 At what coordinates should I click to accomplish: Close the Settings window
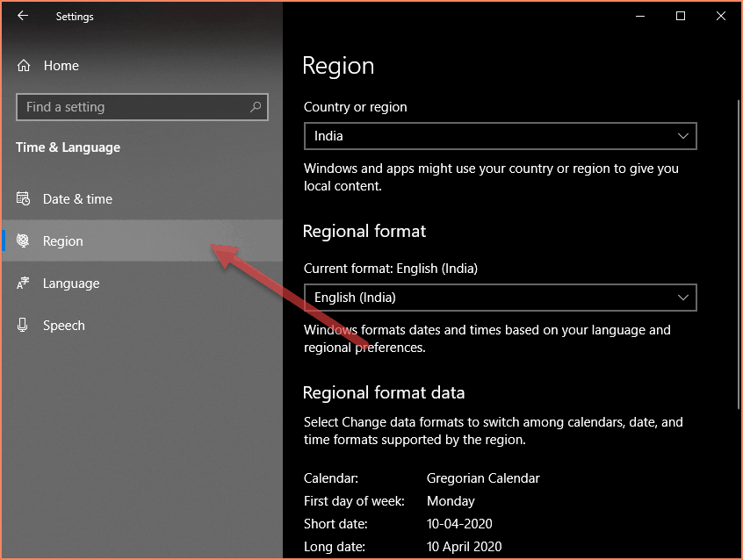point(720,16)
